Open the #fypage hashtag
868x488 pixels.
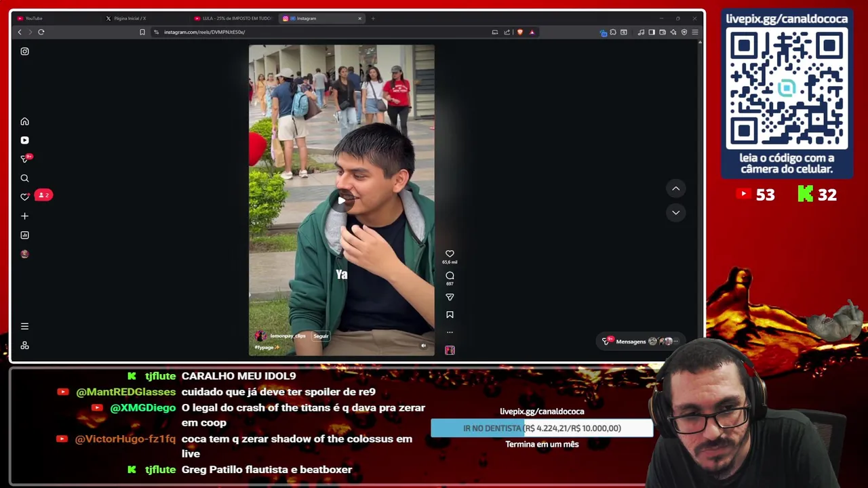click(264, 347)
